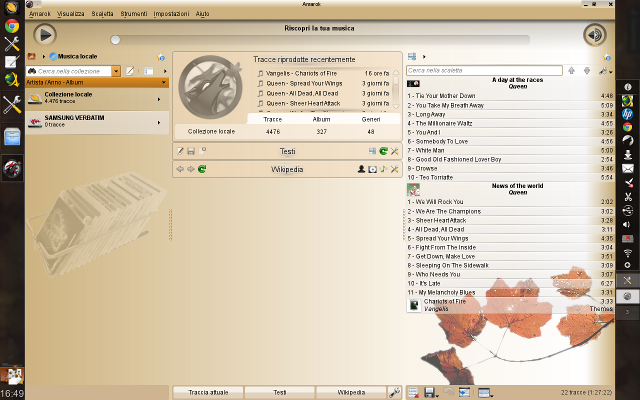Open playlist search options wrench dropdown

(x=605, y=71)
